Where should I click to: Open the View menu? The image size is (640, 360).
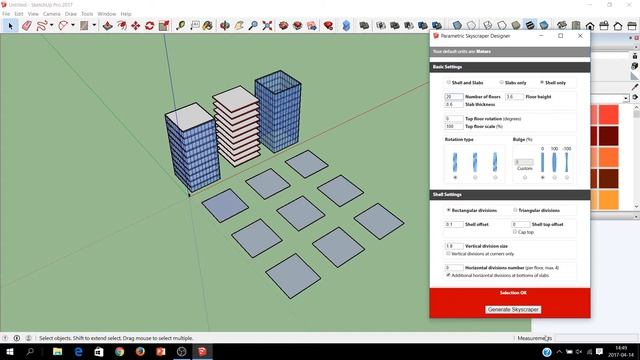click(33, 14)
